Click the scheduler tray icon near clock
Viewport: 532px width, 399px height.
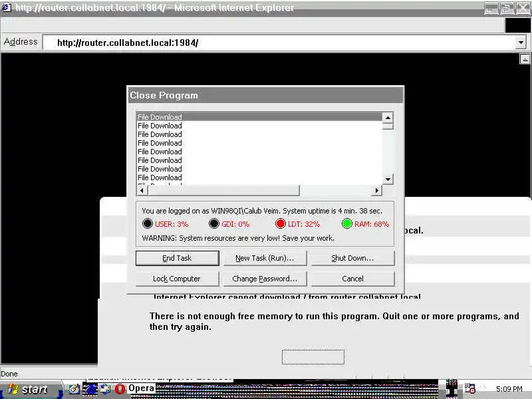tap(470, 388)
